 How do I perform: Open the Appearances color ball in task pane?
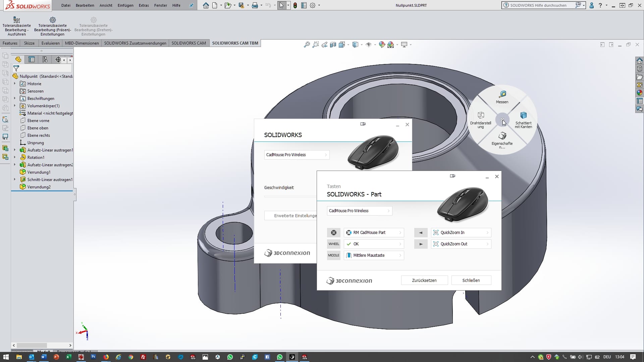click(640, 93)
